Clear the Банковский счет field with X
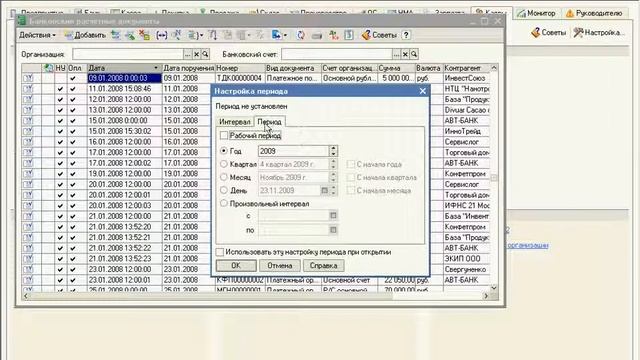This screenshot has width=640, height=360. (405, 54)
